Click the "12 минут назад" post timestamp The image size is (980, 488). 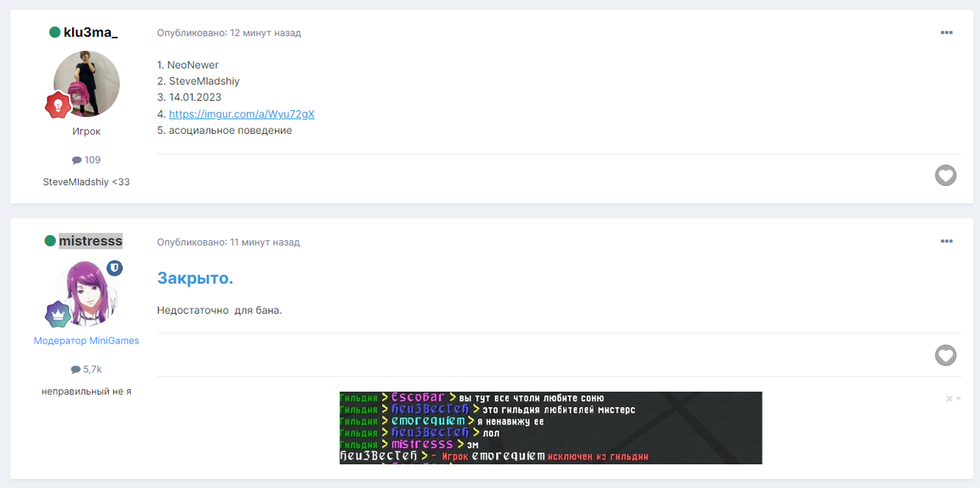click(265, 33)
